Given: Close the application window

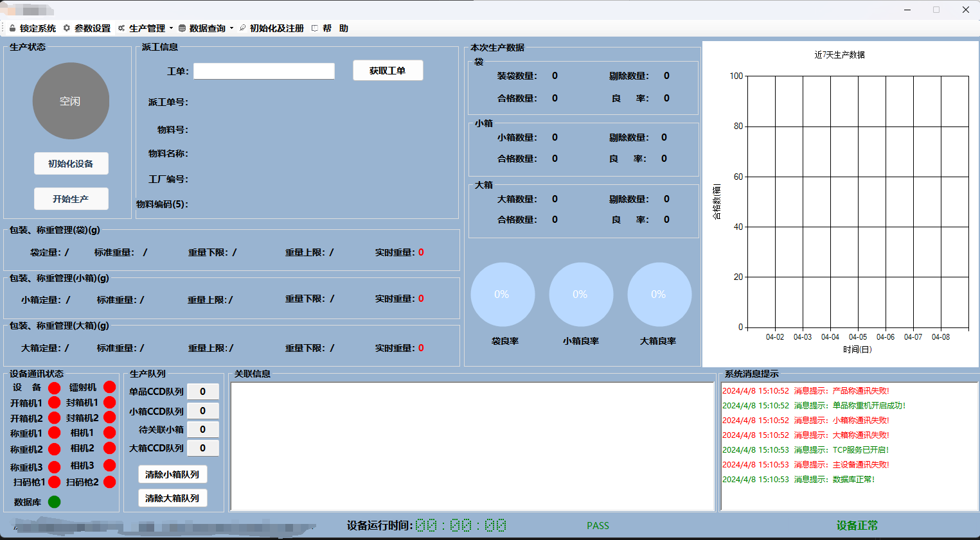Looking at the screenshot, I should [965, 10].
